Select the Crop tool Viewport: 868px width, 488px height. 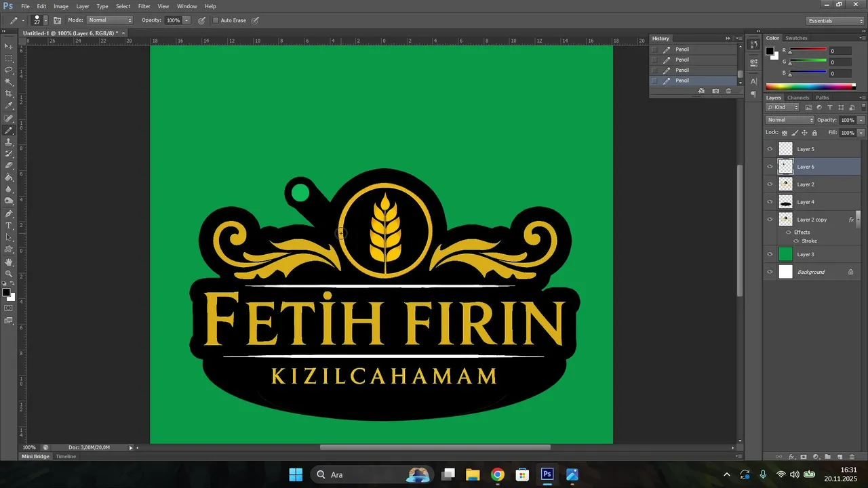coord(9,94)
